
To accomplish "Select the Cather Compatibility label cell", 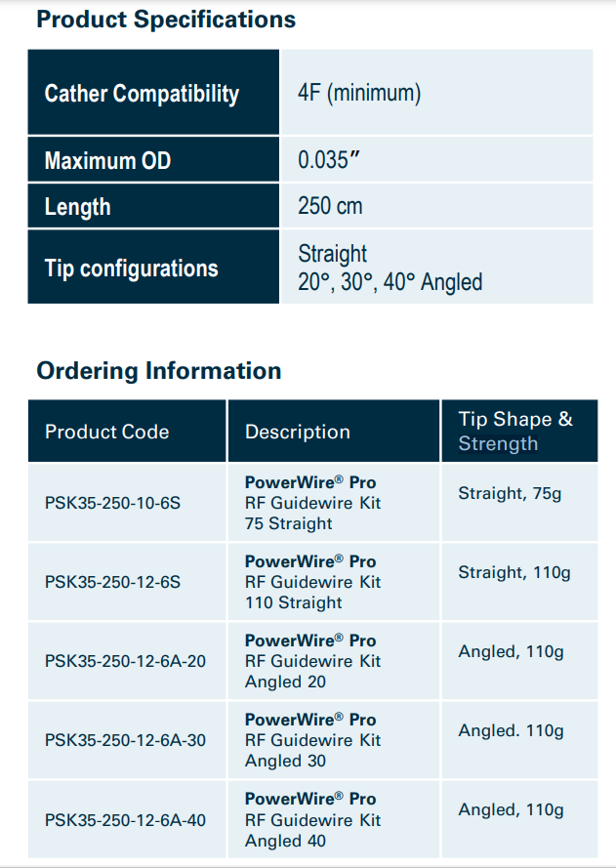I will point(142,94).
